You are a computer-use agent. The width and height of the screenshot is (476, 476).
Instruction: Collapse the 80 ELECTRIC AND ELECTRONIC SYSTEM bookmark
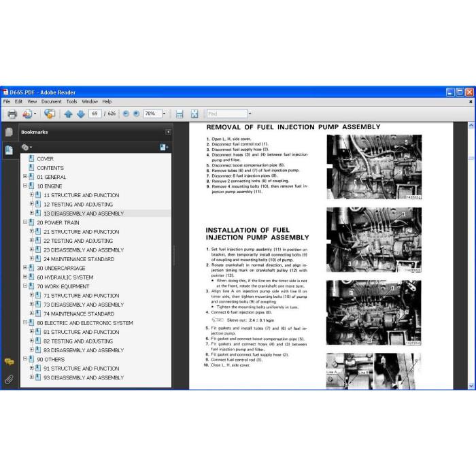point(25,322)
